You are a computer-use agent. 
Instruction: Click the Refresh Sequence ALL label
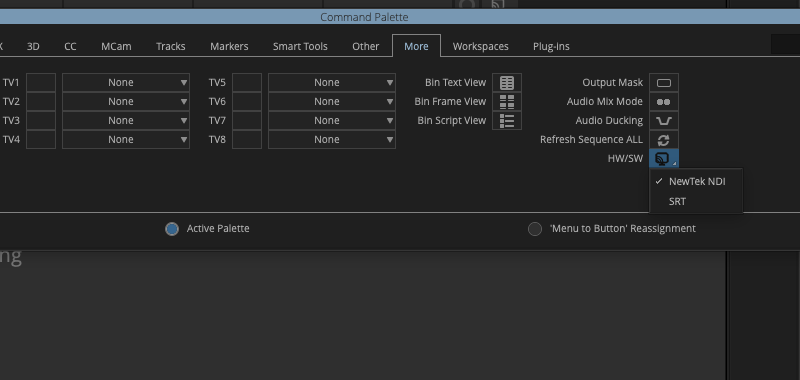pos(591,139)
